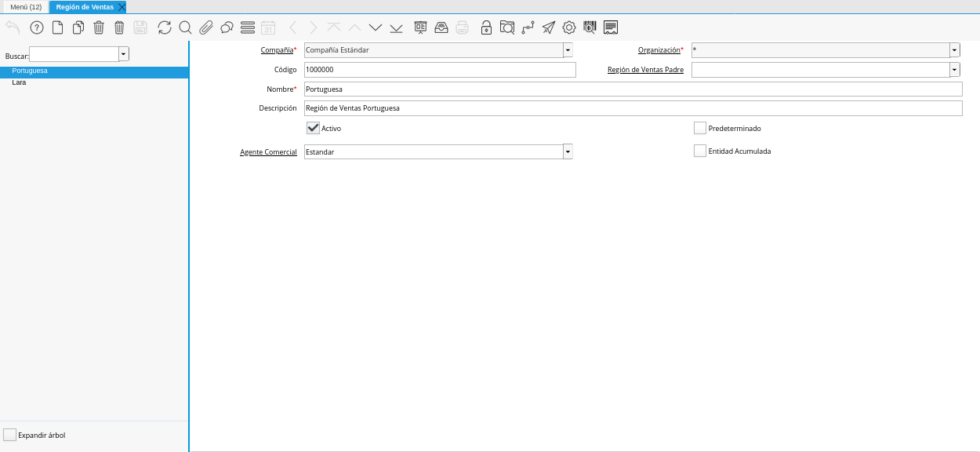This screenshot has width=980, height=452.
Task: Click the padlock icon in toolbar
Action: pyautogui.click(x=486, y=27)
